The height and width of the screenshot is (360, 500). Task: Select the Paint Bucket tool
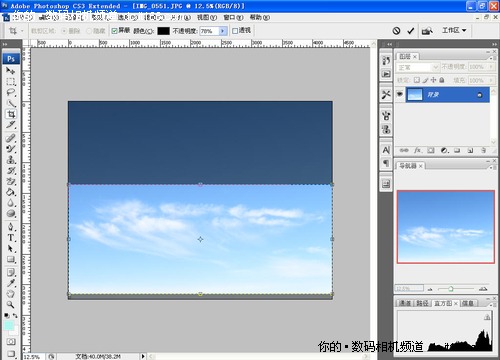(x=11, y=192)
